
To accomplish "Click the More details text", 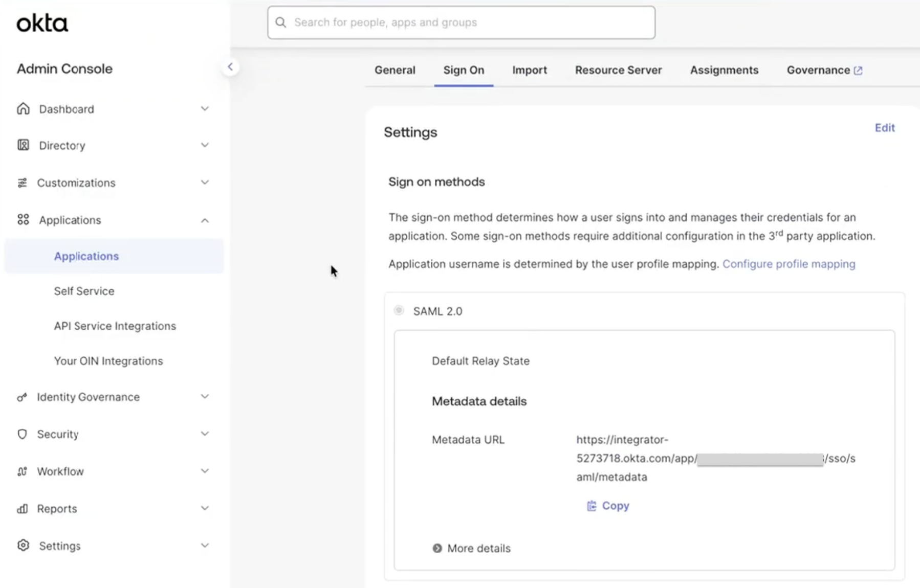I will point(479,548).
